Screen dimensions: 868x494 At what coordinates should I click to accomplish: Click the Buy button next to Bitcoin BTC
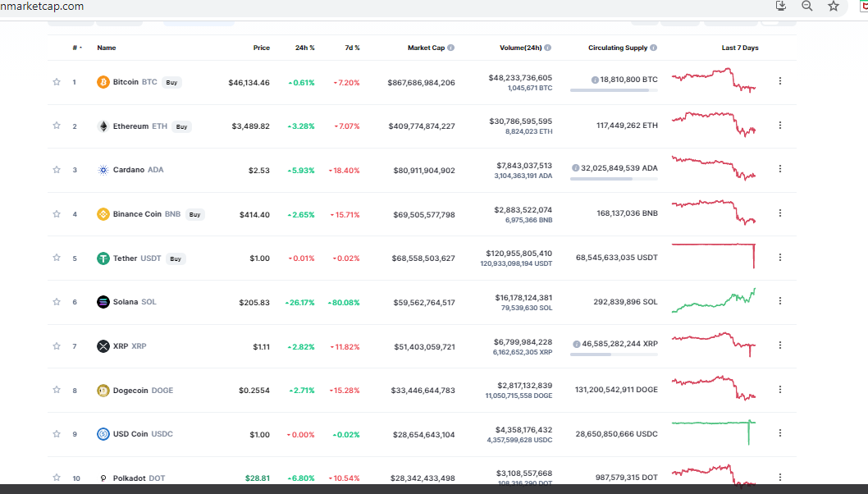(171, 83)
